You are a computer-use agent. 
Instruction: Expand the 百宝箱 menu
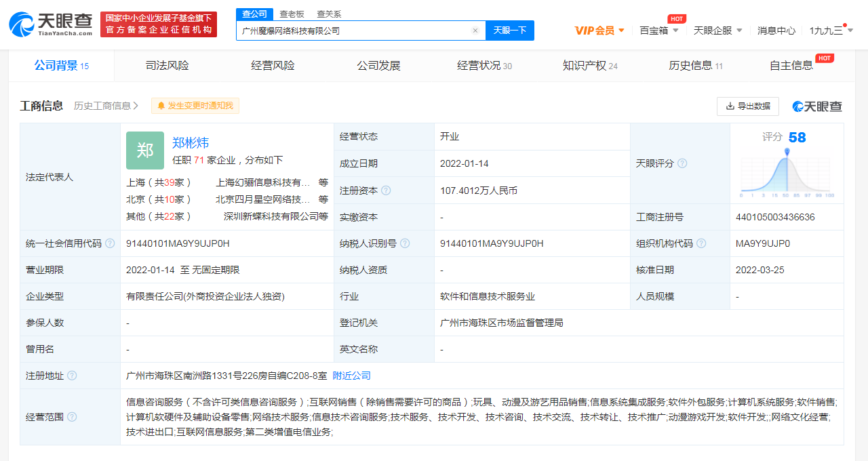coord(658,31)
